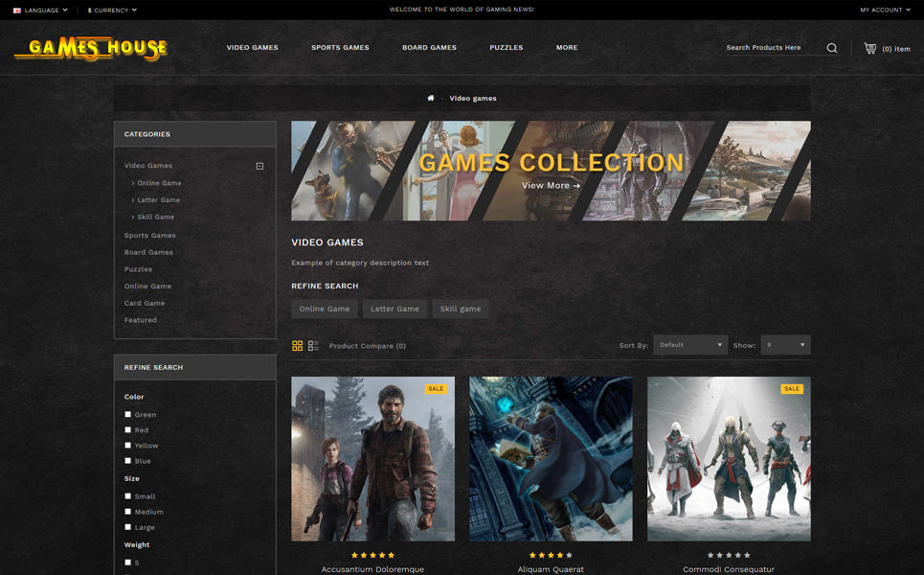Open Board Games category in sidebar
The height and width of the screenshot is (575, 924).
(x=148, y=252)
